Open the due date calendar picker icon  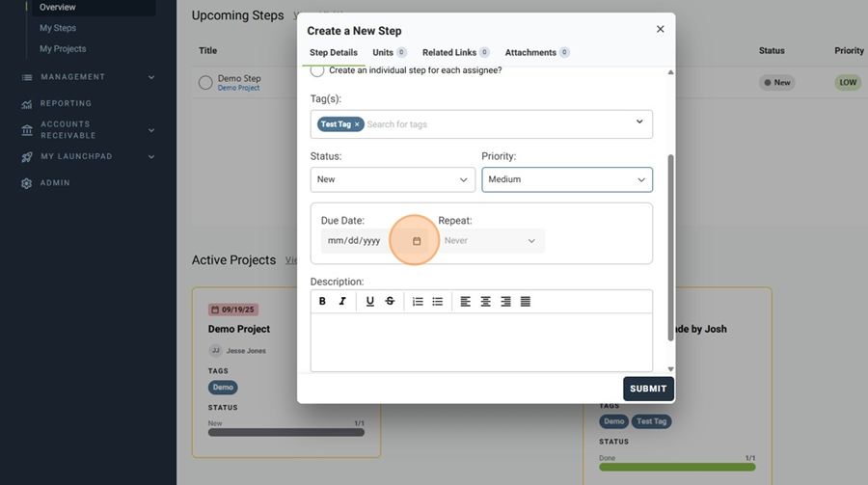point(417,241)
